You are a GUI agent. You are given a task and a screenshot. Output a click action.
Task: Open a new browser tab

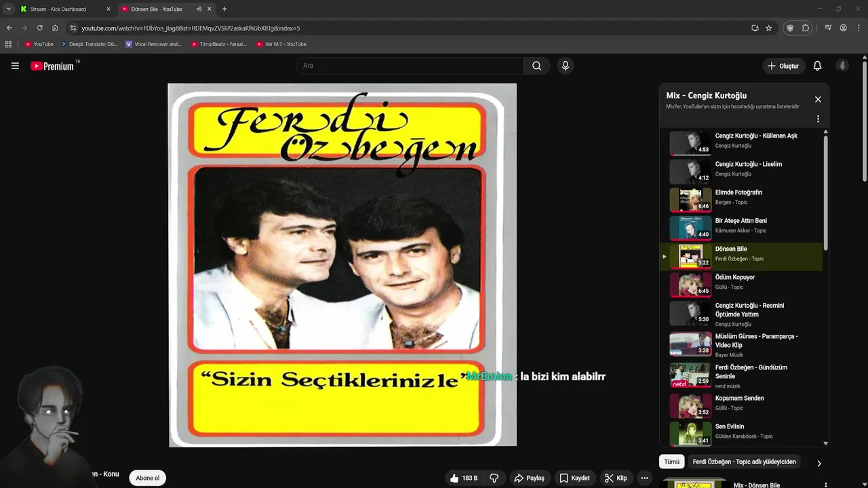tap(224, 9)
